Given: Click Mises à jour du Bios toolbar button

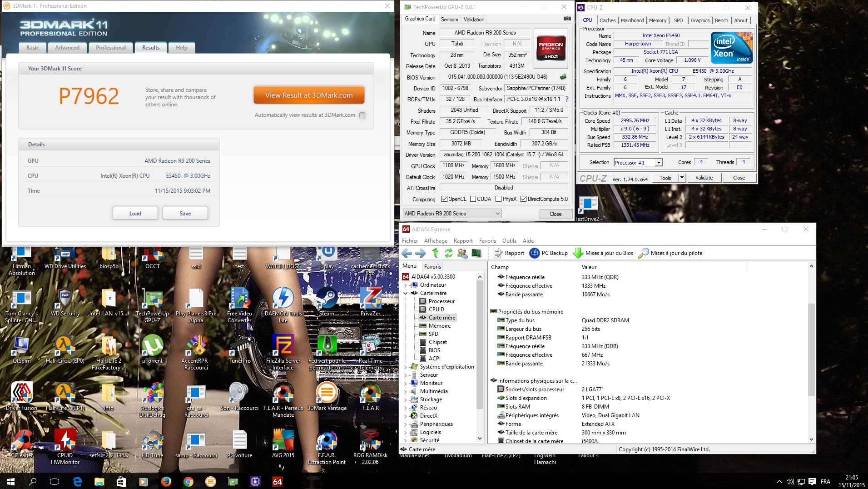Looking at the screenshot, I should 603,253.
